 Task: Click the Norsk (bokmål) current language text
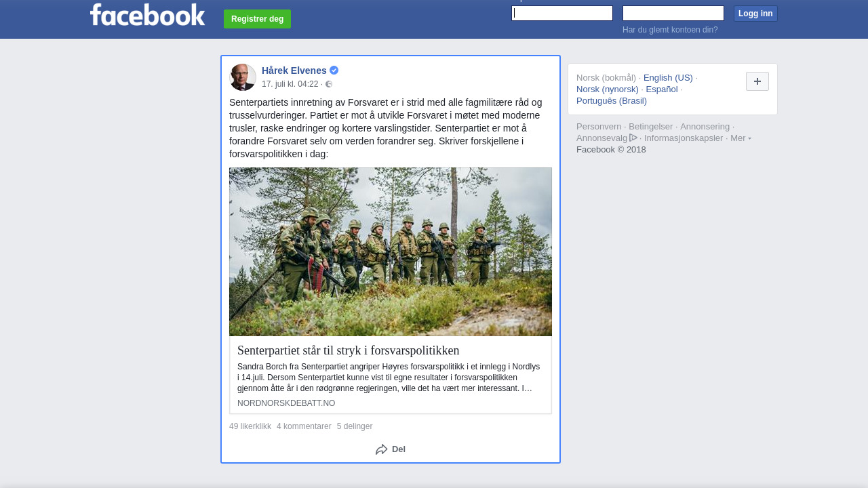pos(606,77)
